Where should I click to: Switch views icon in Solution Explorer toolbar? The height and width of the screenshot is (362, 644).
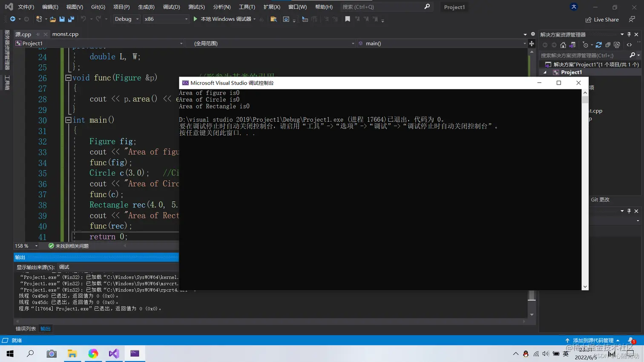[x=572, y=45]
